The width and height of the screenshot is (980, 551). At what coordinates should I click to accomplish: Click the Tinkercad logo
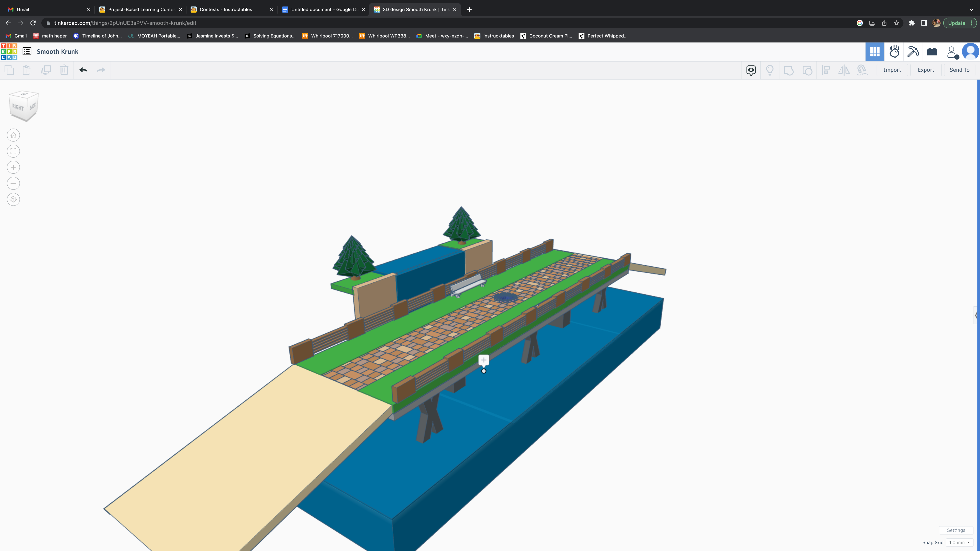[x=9, y=52]
